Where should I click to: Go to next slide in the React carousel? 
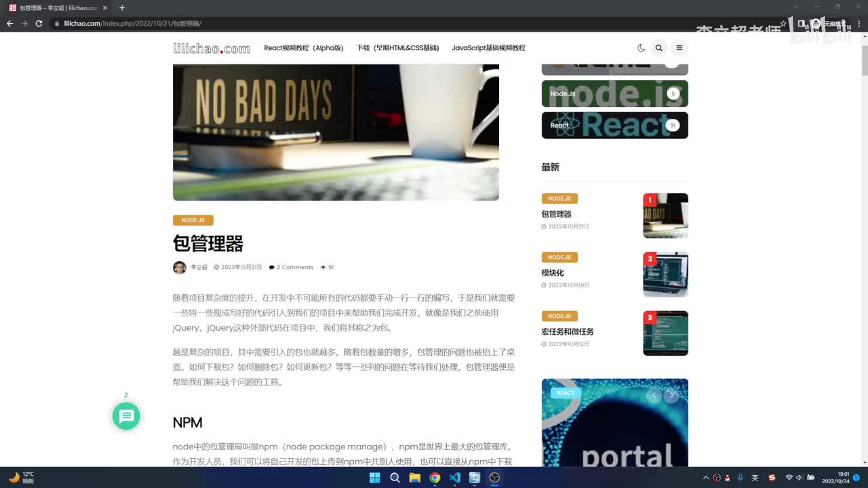671,396
